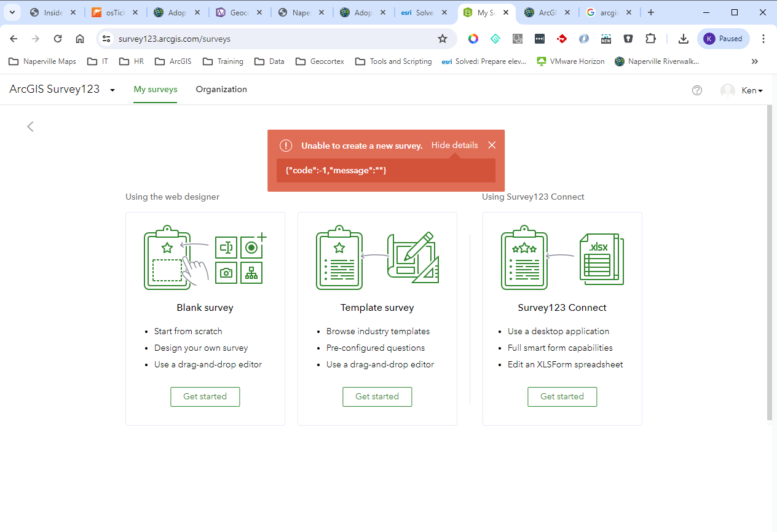Open the Geocortex bookmark folder

[x=320, y=61]
